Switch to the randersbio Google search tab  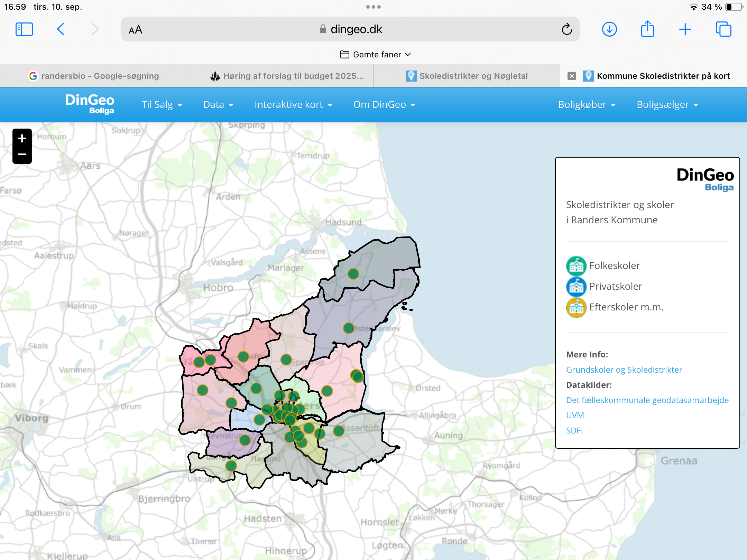[93, 76]
